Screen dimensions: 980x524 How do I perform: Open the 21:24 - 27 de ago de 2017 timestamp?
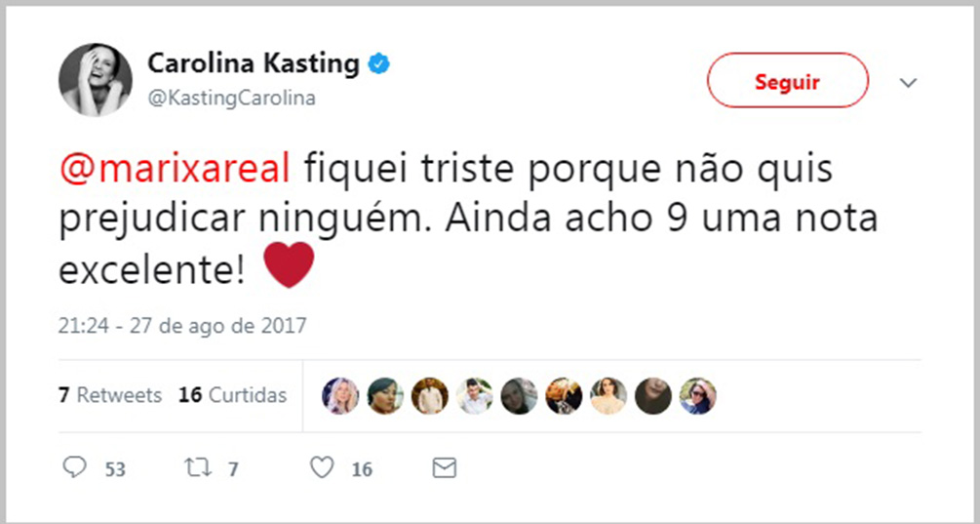click(182, 326)
